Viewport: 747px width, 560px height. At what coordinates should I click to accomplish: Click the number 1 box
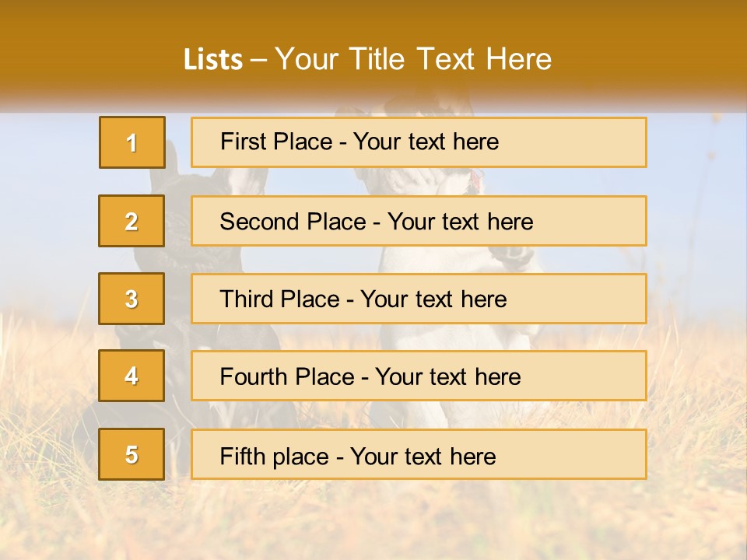pos(132,142)
